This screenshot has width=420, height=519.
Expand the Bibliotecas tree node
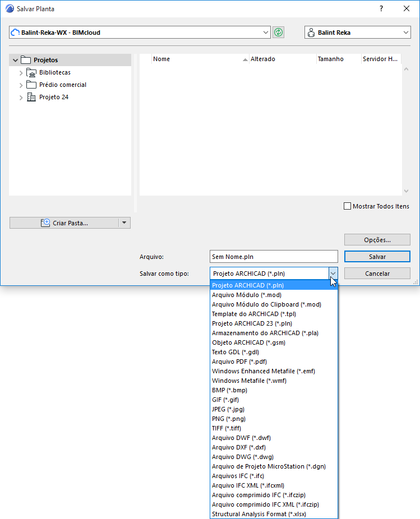pos(21,73)
